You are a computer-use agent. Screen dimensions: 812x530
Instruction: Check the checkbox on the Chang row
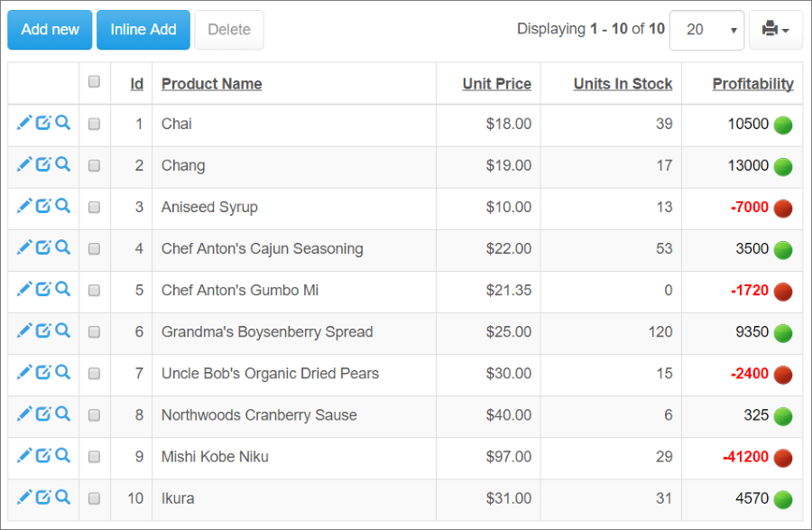coord(93,164)
